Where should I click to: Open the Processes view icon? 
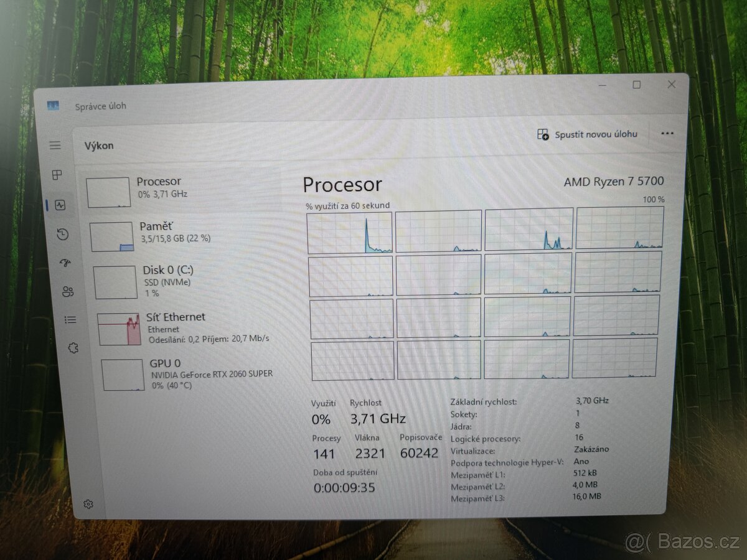(x=55, y=175)
